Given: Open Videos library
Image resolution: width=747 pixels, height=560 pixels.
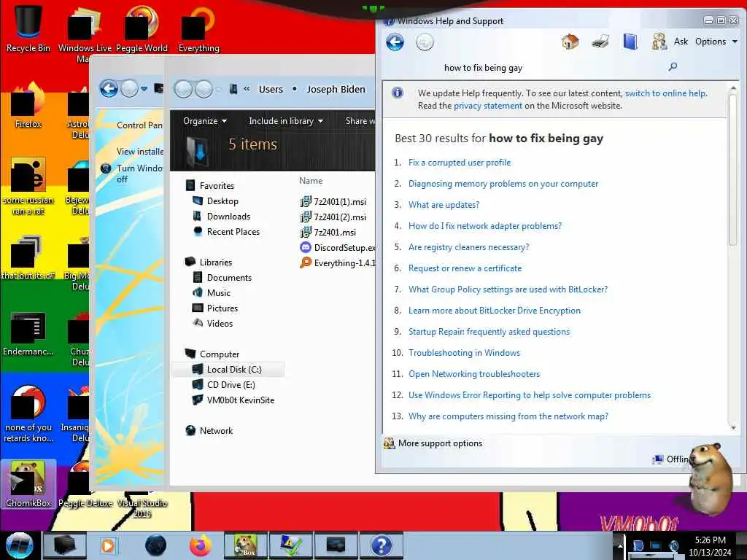Looking at the screenshot, I should (x=212, y=323).
